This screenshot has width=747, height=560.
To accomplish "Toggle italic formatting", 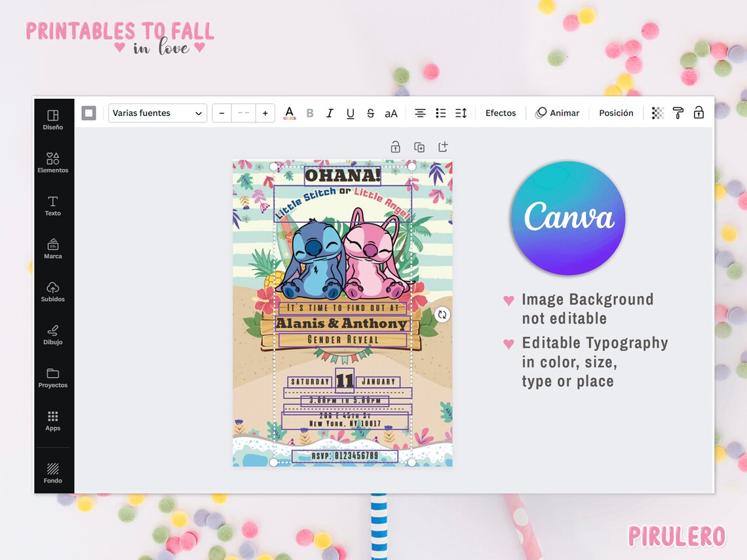I will [x=330, y=113].
